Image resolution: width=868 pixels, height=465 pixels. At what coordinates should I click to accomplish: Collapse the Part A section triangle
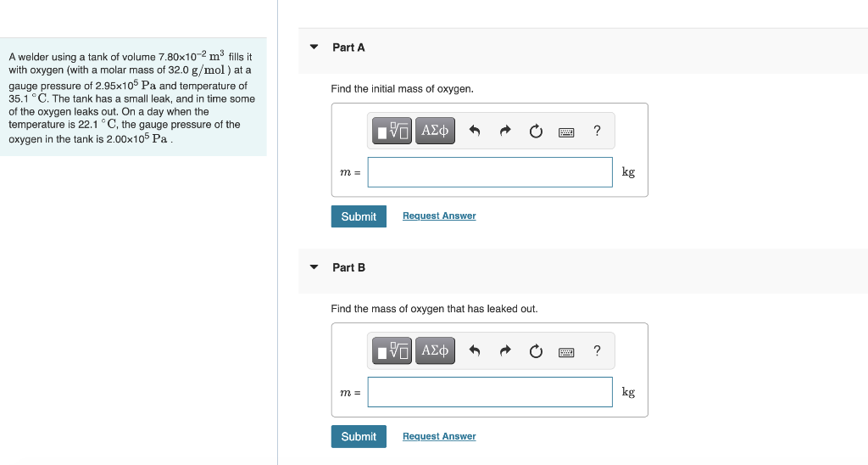[314, 48]
